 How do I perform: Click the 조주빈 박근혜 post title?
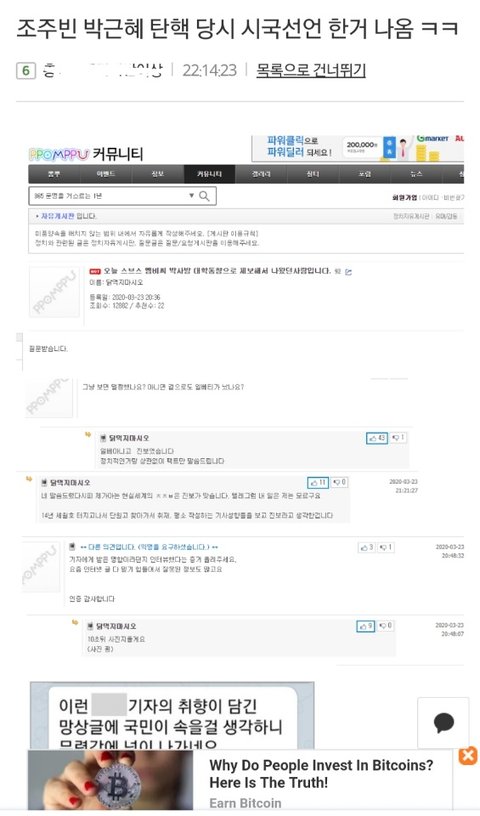point(237,29)
